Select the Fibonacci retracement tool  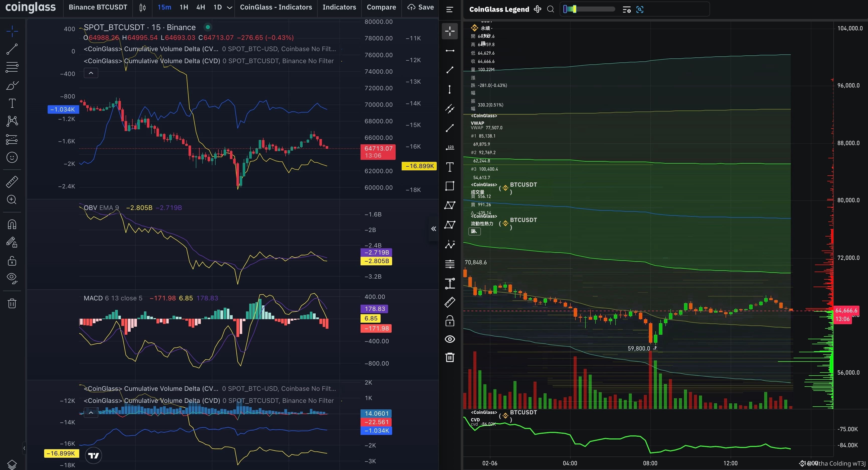pyautogui.click(x=12, y=67)
